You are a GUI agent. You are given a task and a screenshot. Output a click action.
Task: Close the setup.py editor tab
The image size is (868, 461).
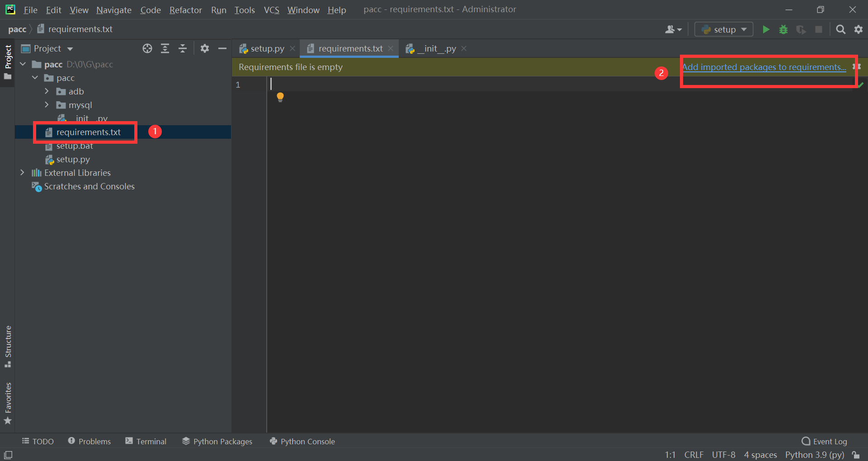pyautogui.click(x=292, y=48)
